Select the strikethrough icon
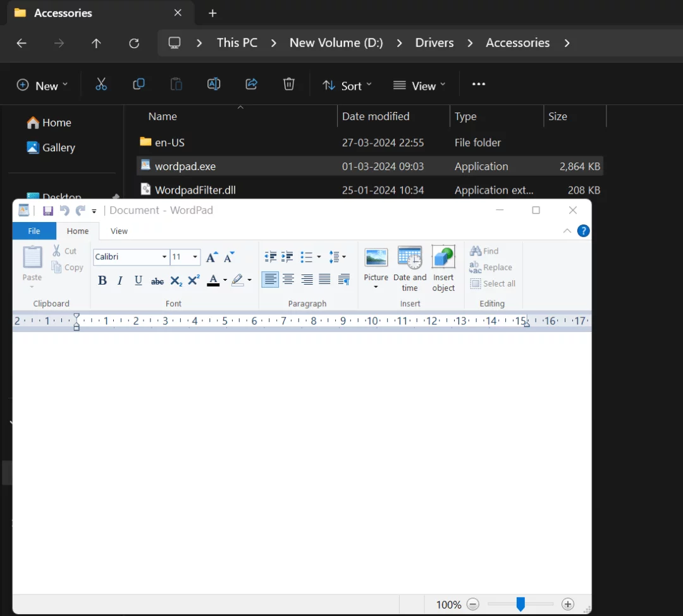Image resolution: width=683 pixels, height=616 pixels. [x=157, y=280]
